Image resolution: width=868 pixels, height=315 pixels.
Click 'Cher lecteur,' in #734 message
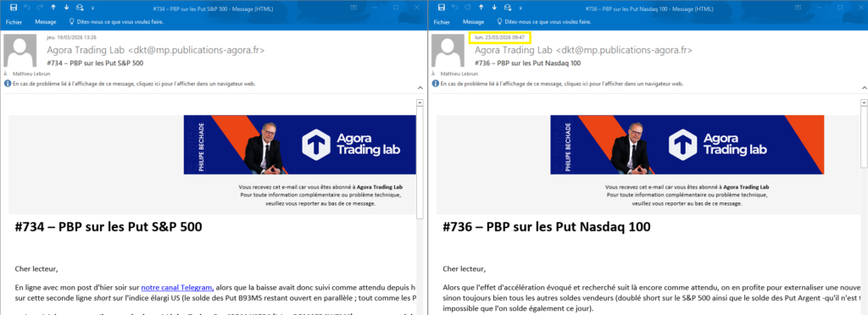point(36,269)
